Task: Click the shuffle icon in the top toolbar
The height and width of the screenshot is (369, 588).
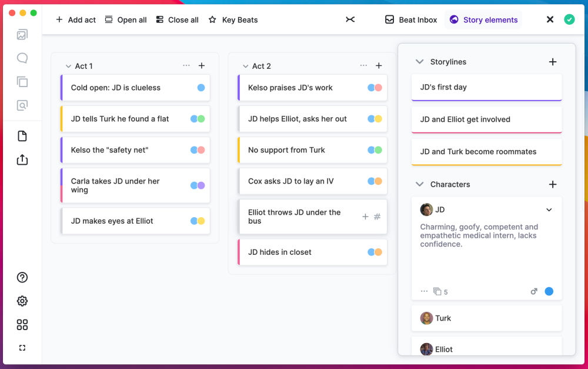Action: coord(350,19)
